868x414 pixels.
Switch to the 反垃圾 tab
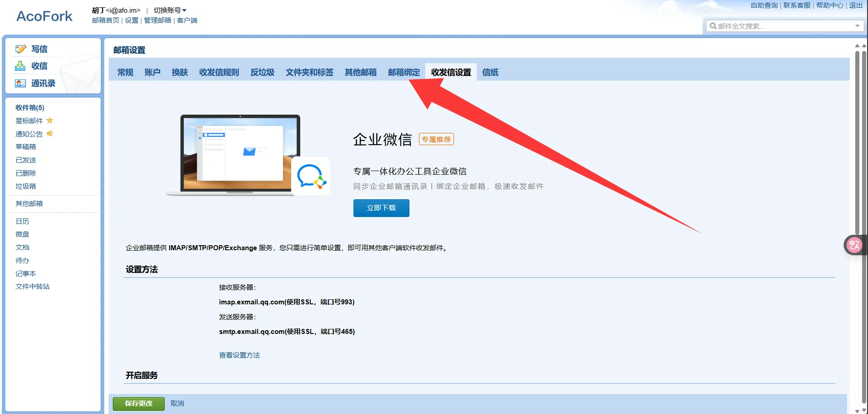(262, 72)
